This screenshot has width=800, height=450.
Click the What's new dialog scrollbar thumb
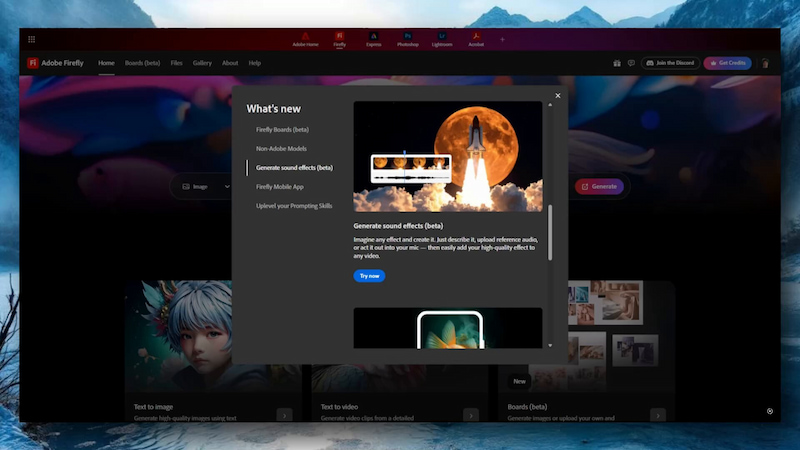pos(550,233)
